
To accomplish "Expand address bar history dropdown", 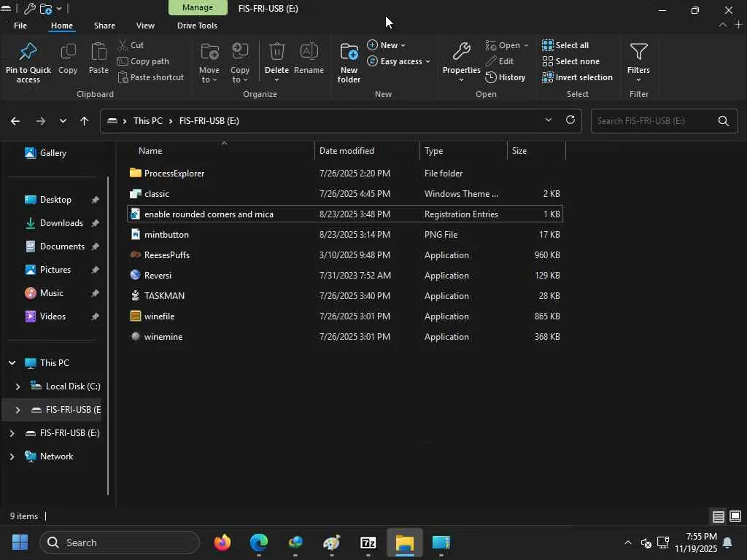I will [x=549, y=120].
